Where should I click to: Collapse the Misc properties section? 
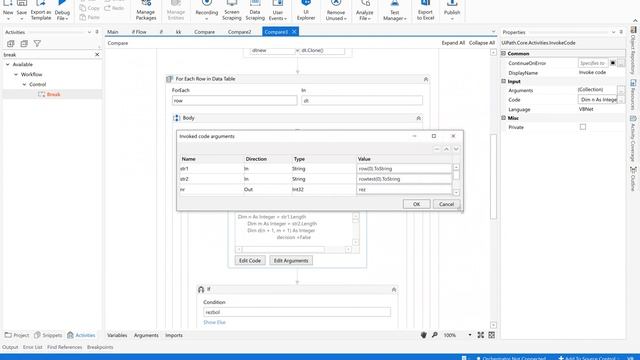tap(504, 118)
